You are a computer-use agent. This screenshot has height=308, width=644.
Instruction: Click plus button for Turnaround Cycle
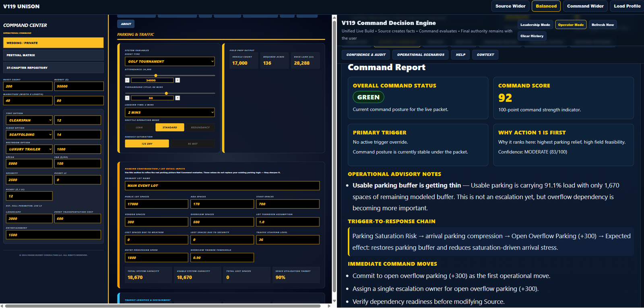pyautogui.click(x=178, y=98)
